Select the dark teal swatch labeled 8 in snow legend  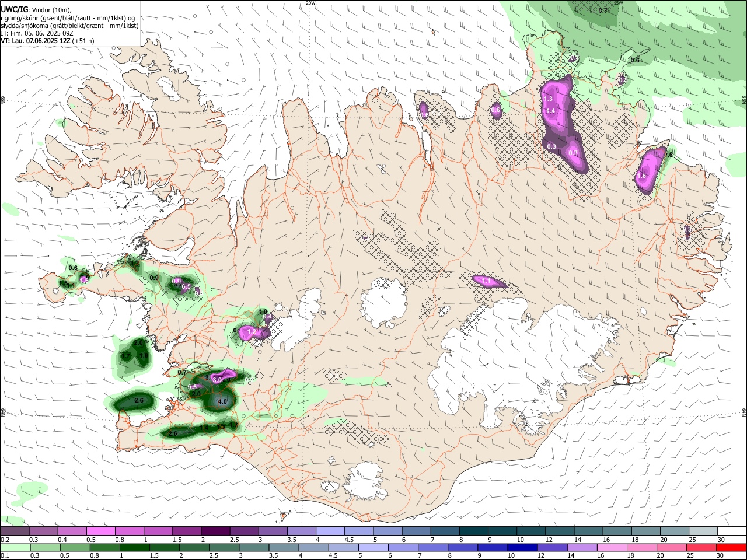point(473,531)
